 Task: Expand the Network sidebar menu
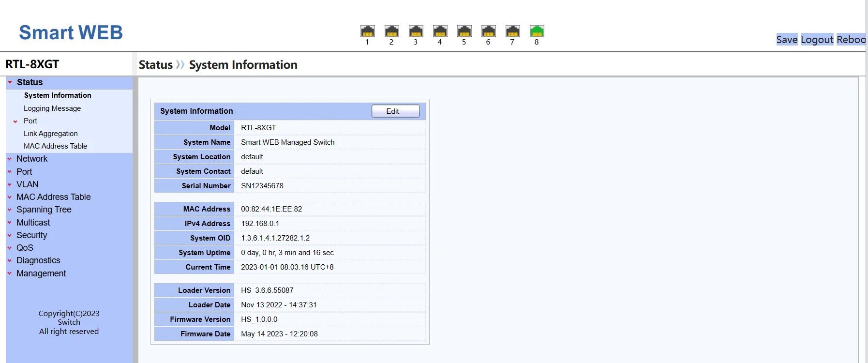(x=32, y=159)
